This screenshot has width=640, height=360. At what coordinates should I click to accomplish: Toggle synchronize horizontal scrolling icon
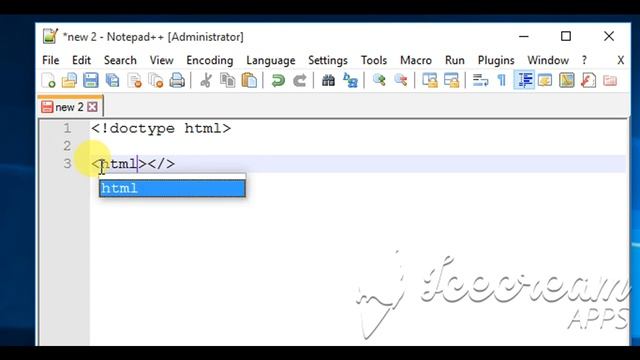[x=451, y=80]
